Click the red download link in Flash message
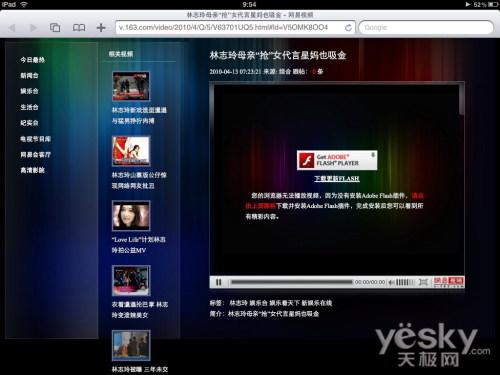This screenshot has height=375, width=500. 261,206
